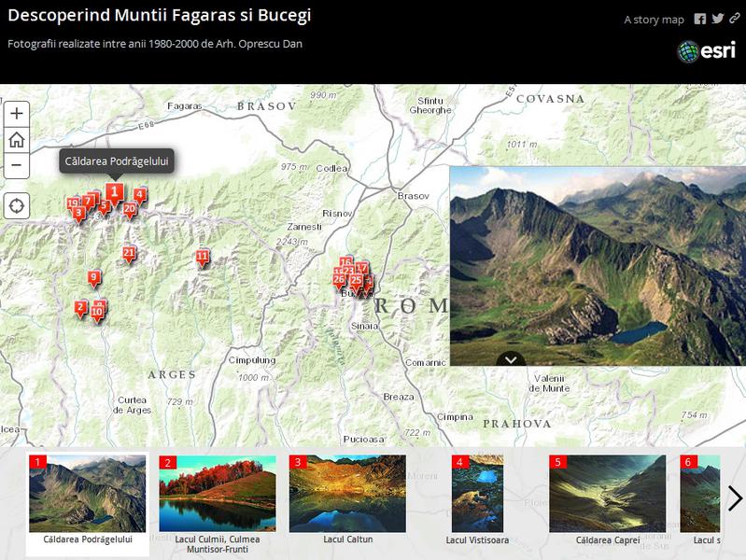Image resolution: width=746 pixels, height=560 pixels.
Task: Click the 'Comarnic' label on map
Action: click(426, 362)
